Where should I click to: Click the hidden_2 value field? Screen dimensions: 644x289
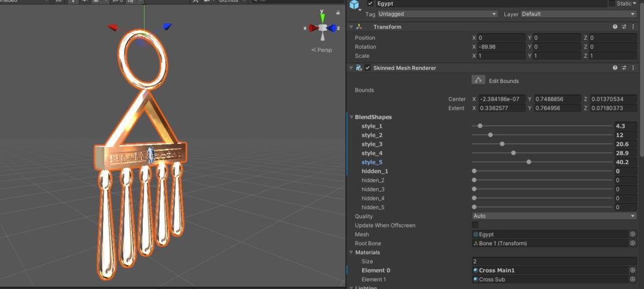click(626, 180)
